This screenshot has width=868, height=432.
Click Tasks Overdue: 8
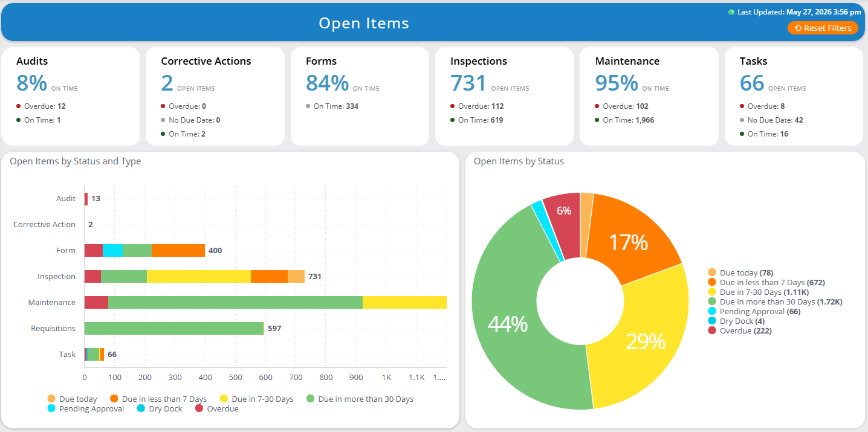click(x=762, y=106)
